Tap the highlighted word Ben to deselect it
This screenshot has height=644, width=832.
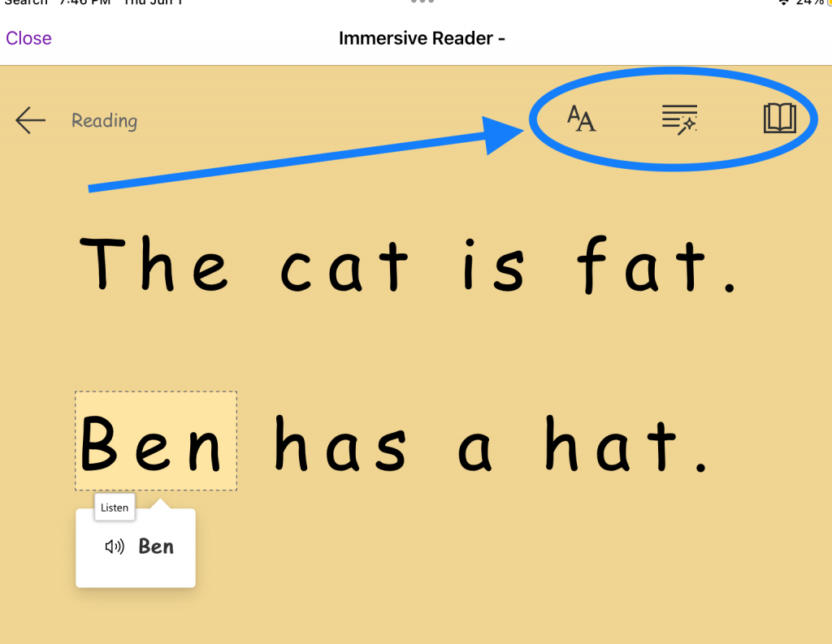(154, 441)
